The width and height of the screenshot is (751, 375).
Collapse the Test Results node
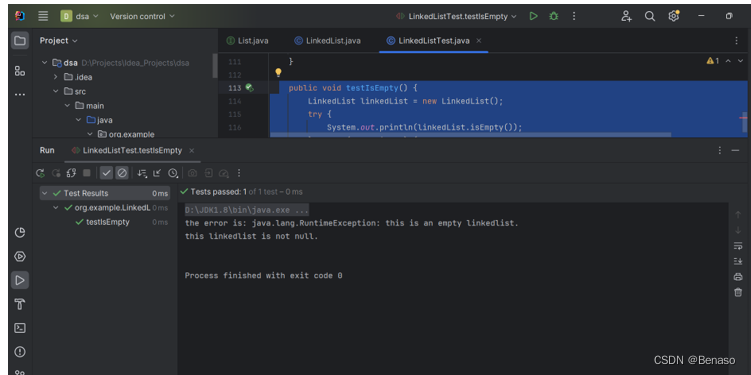tap(45, 193)
